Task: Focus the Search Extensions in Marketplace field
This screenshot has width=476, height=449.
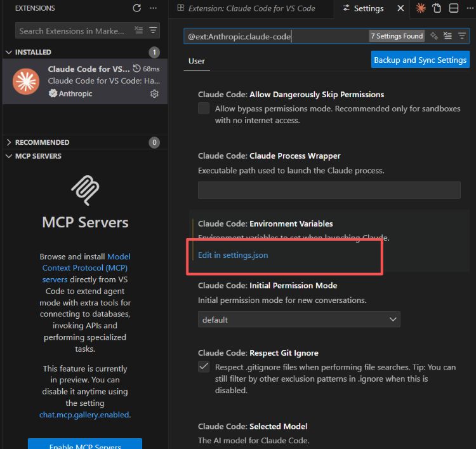Action: tap(88, 30)
